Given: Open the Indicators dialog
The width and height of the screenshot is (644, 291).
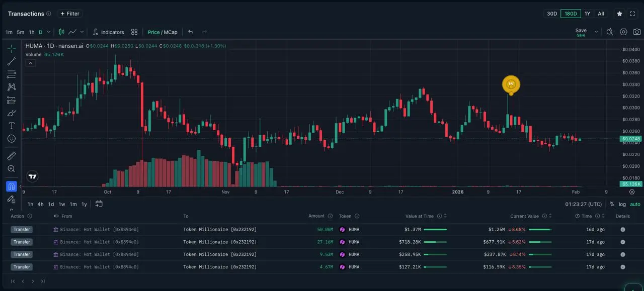Looking at the screenshot, I should point(108,32).
